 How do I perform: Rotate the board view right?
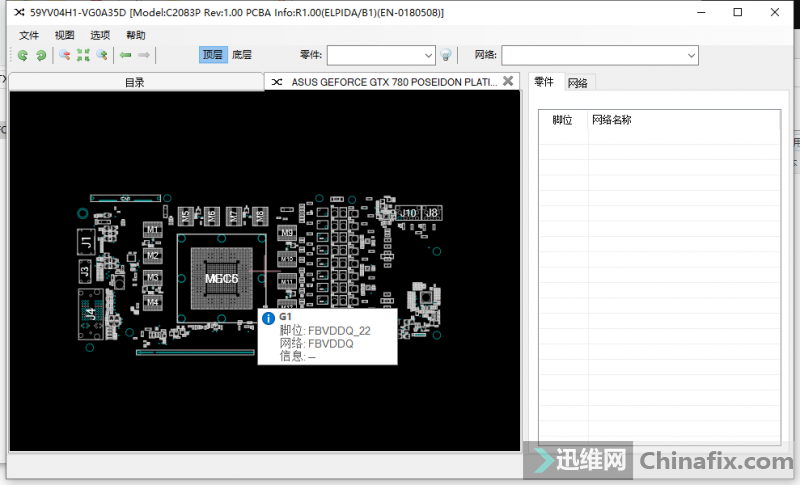tap(41, 55)
